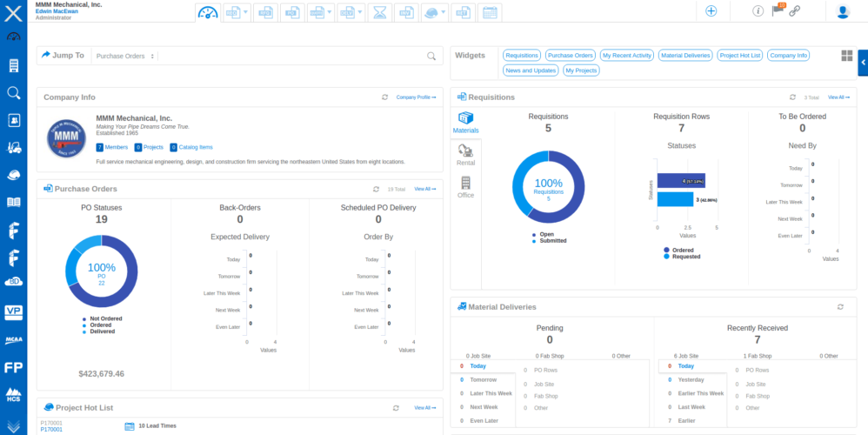The image size is (868, 435).
Task: Click the Not Ordered legend color dot
Action: coord(85,318)
